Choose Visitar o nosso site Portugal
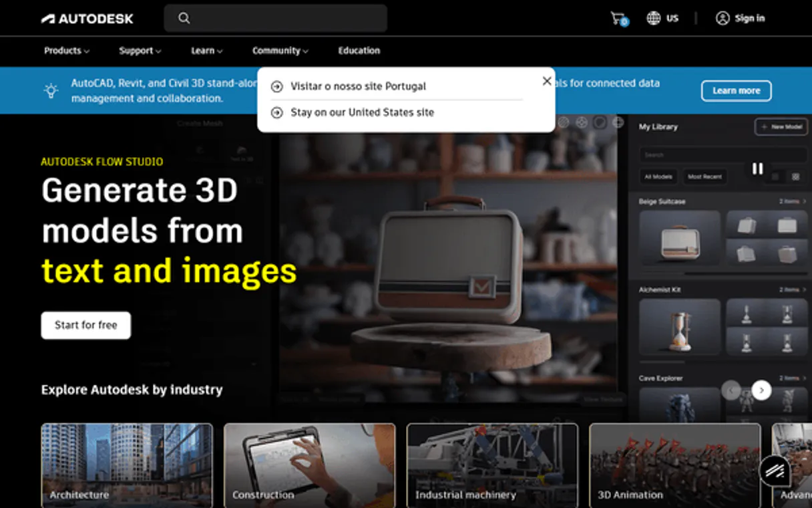812x508 pixels. pyautogui.click(x=358, y=87)
